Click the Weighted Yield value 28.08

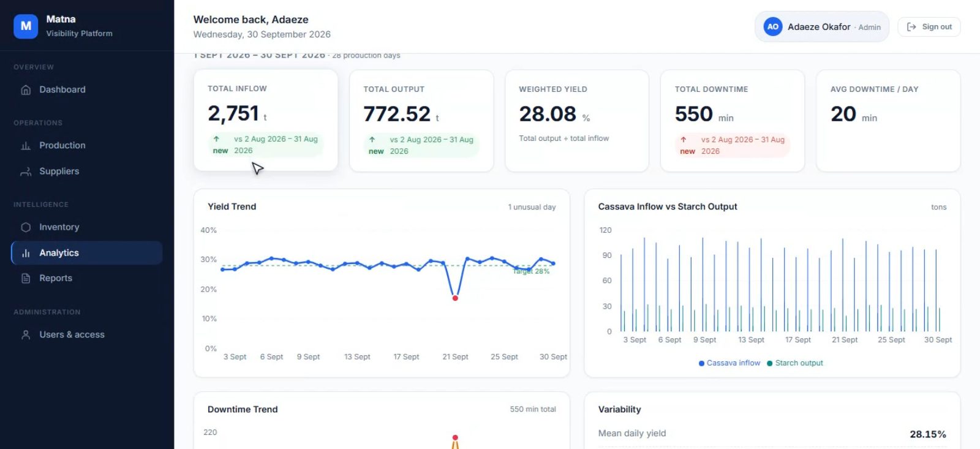click(548, 114)
